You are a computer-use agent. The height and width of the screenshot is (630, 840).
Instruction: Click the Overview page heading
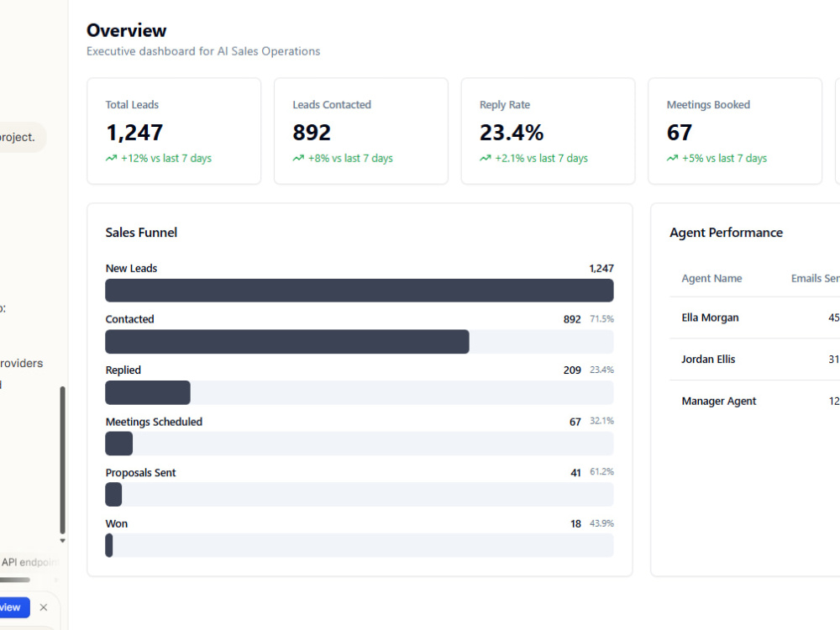[127, 30]
